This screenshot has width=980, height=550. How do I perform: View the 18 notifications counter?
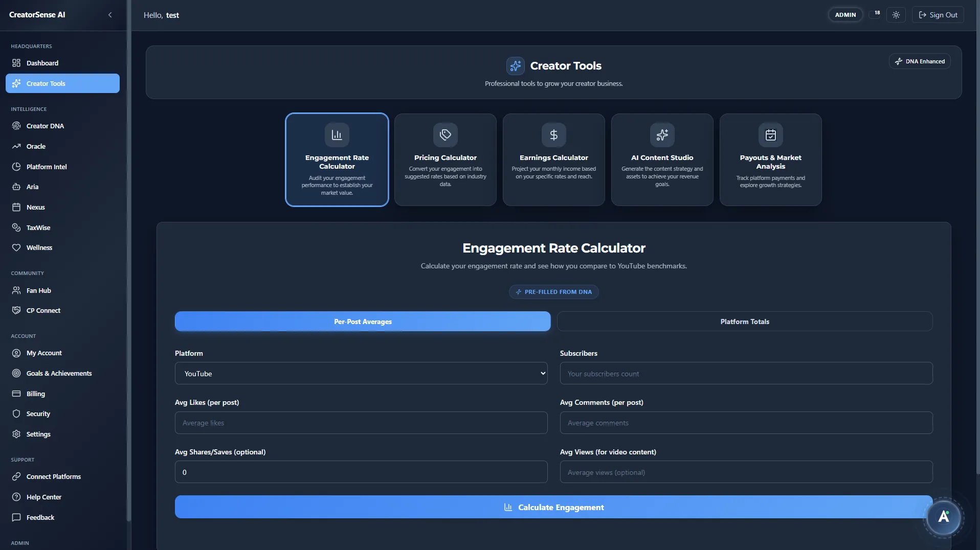click(875, 13)
